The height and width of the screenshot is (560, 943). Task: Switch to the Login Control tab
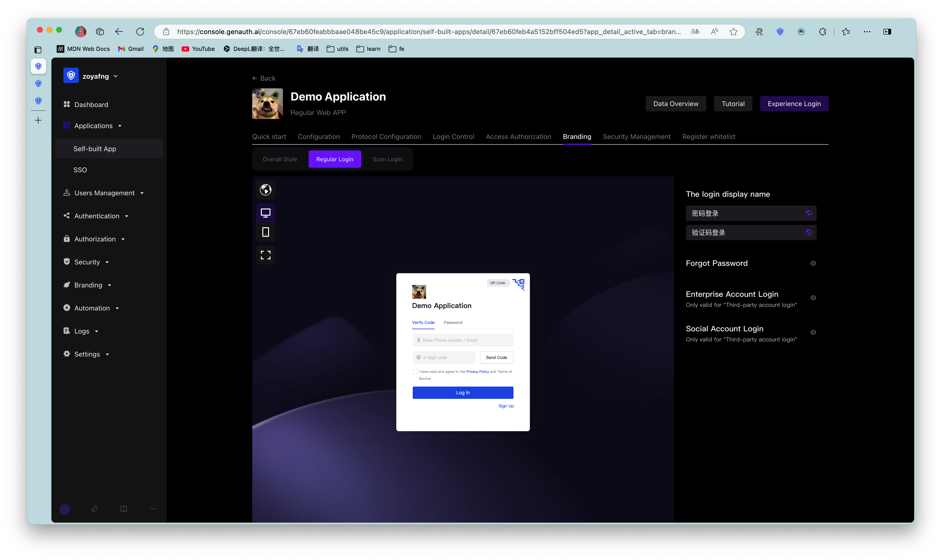pos(453,137)
